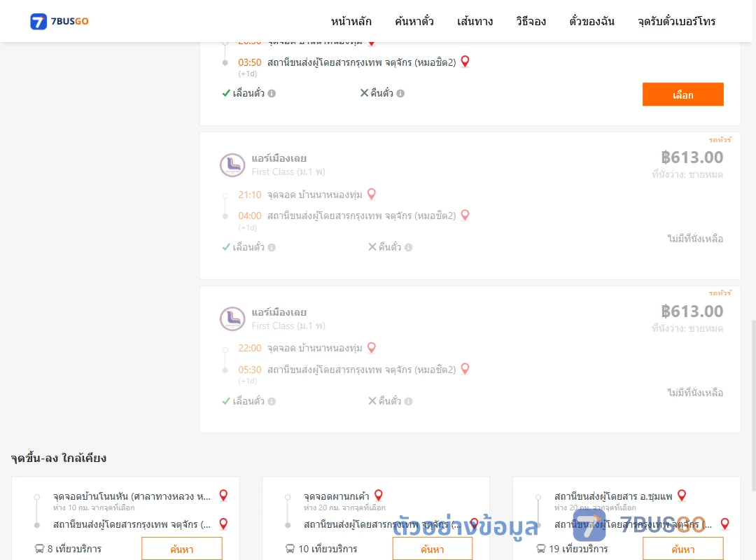The width and height of the screenshot is (756, 560).
Task: Click info icon next to เลื่อนตั๋ว in first card
Action: point(272,93)
